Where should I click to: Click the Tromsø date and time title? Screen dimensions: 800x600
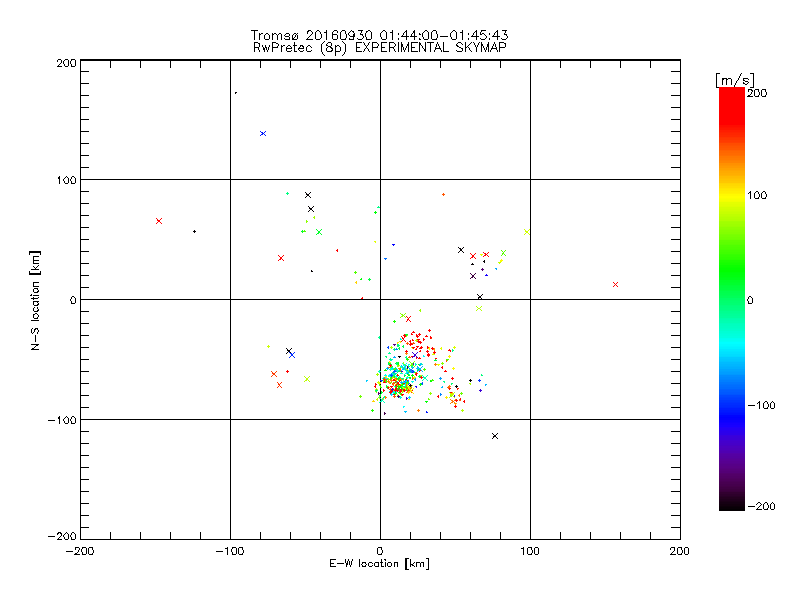point(379,35)
